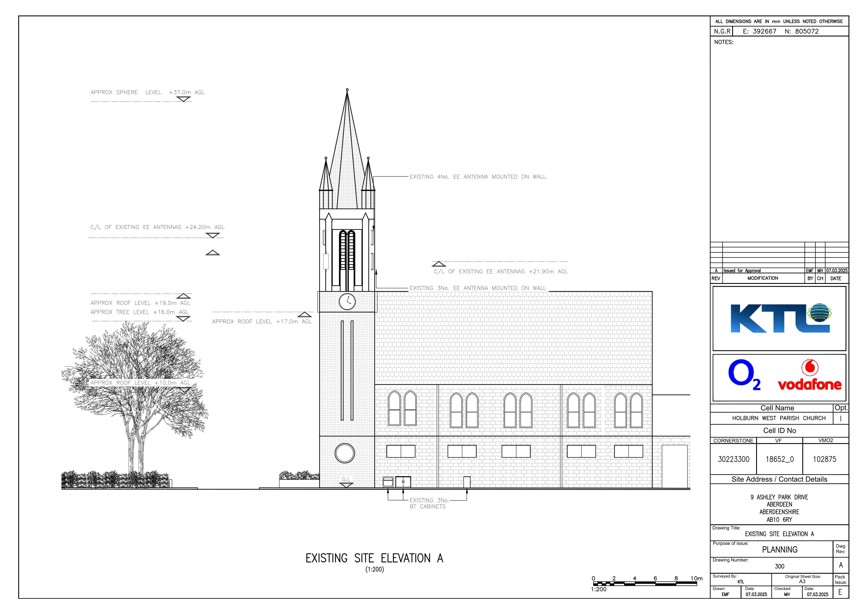
Task: Click the revision row date 07.03.2025
Action: (x=837, y=271)
